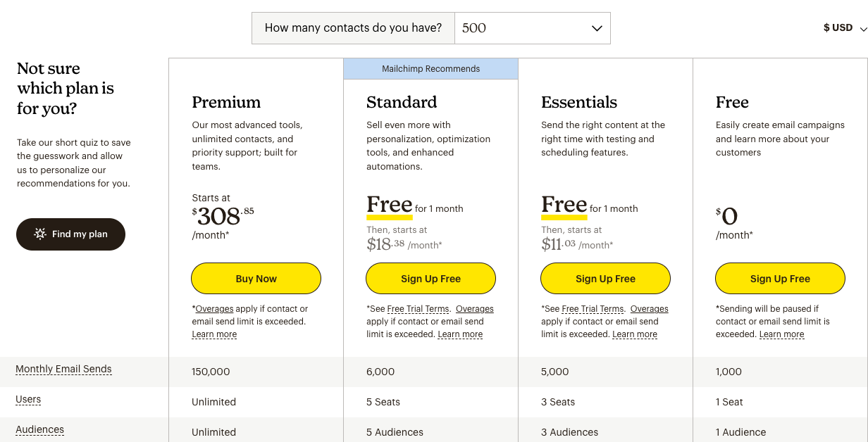Click Learn more under the Premium plan
The width and height of the screenshot is (868, 442).
point(214,334)
